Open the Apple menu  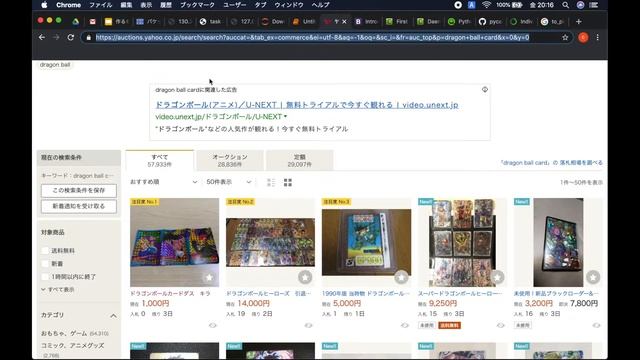44,5
